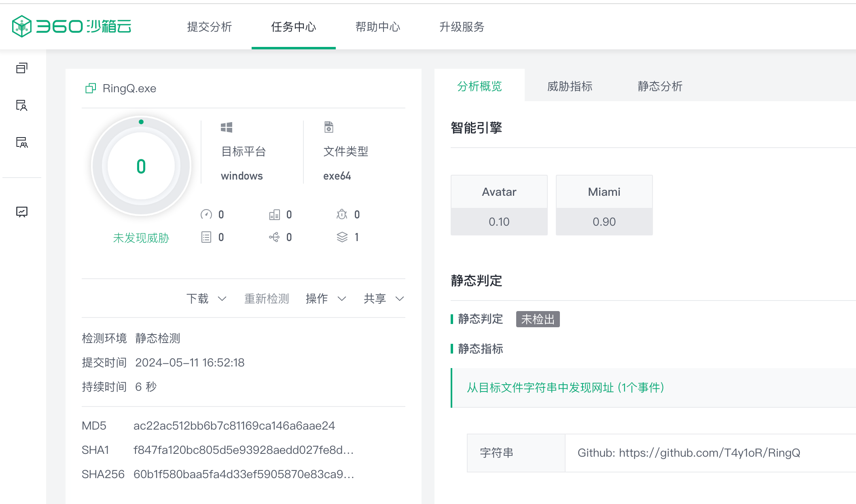The width and height of the screenshot is (856, 504).
Task: Expand 从目标文件字符串中发现网址 event
Action: (565, 388)
